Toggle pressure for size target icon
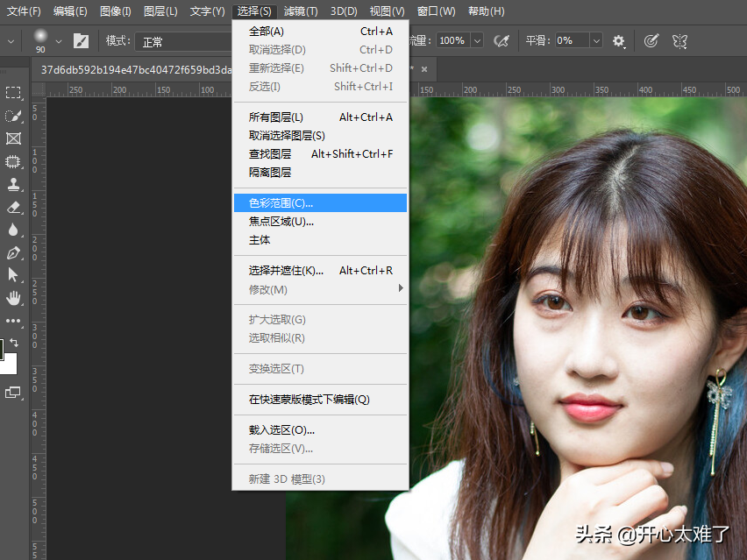747x560 pixels. click(651, 40)
